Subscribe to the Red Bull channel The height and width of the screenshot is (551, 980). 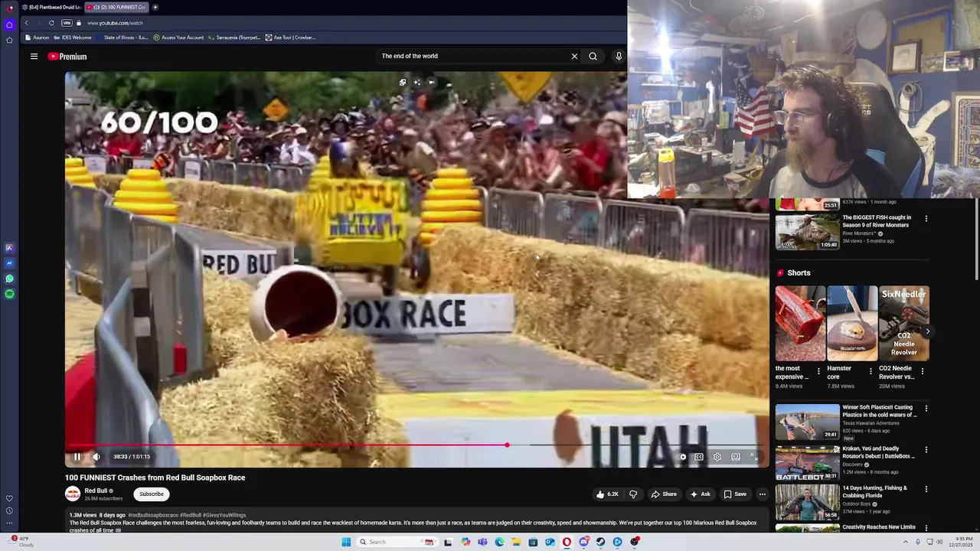click(x=152, y=494)
